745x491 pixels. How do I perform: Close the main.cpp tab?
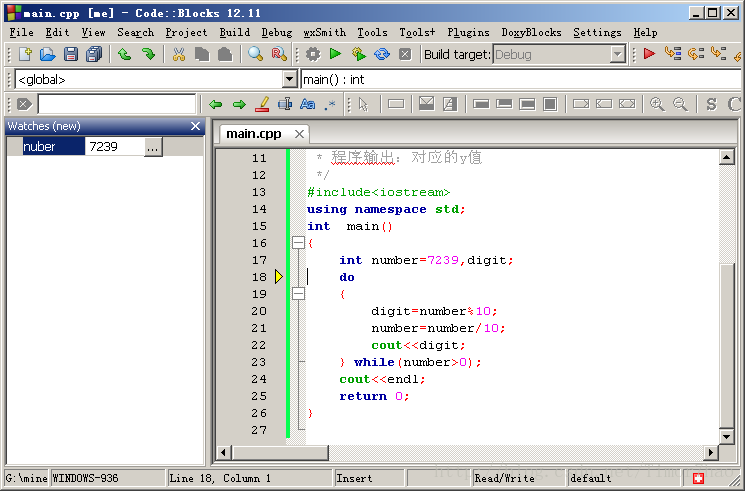299,134
